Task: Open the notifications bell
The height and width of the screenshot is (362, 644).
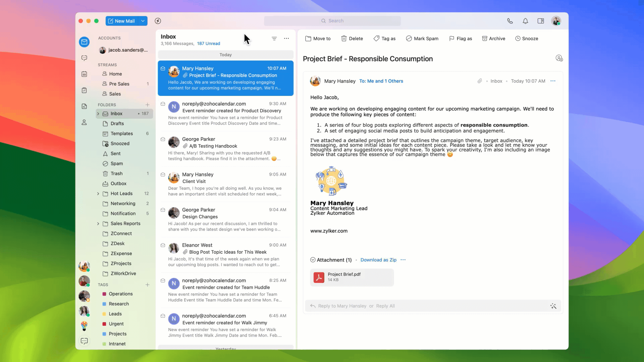Action: [x=525, y=21]
